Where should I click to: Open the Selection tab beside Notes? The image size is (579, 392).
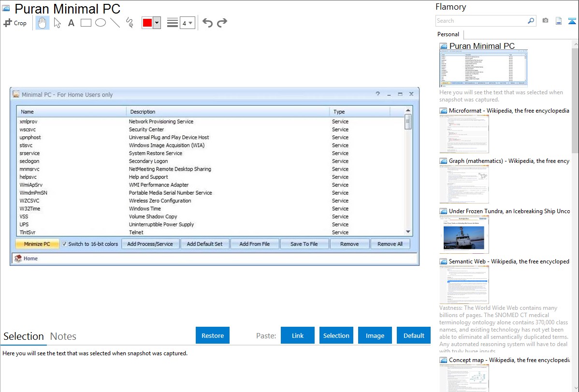coord(24,336)
